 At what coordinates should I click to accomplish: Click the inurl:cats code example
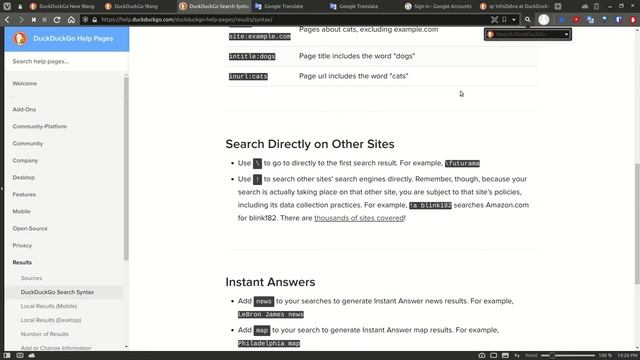click(248, 76)
